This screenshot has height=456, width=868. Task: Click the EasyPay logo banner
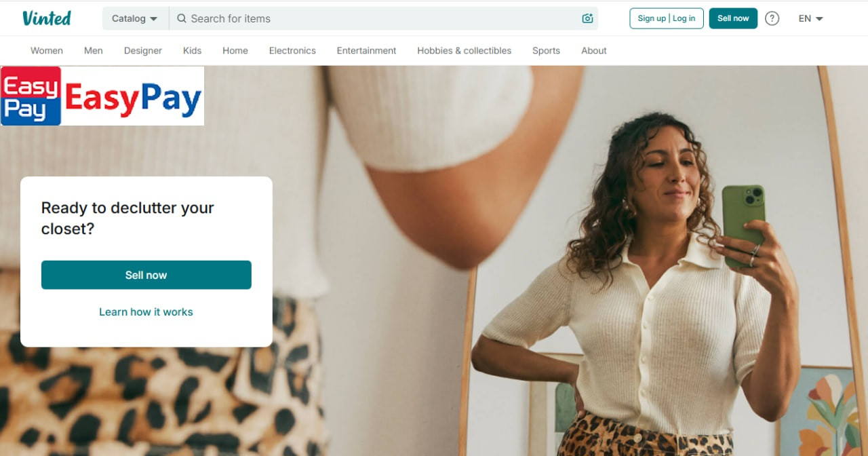click(x=102, y=96)
